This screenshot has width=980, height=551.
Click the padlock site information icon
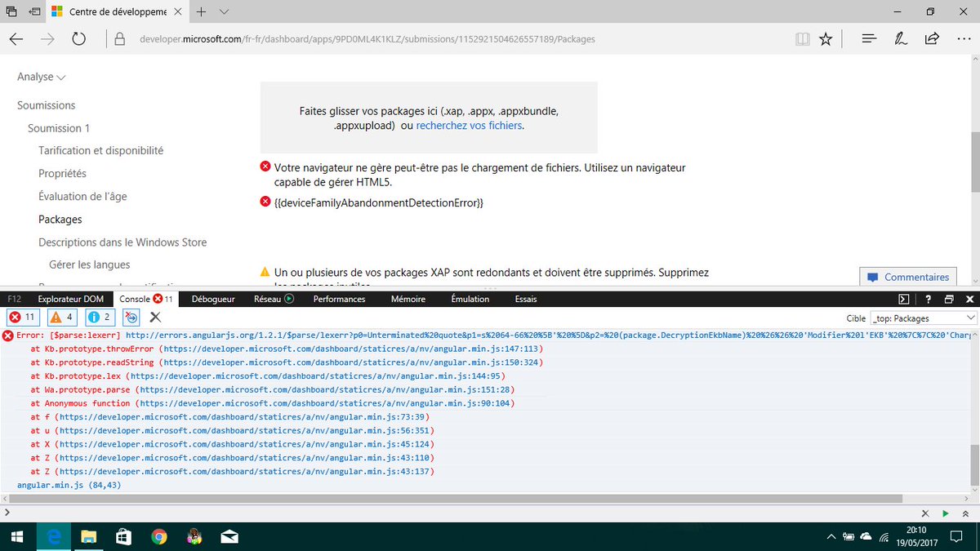point(120,39)
